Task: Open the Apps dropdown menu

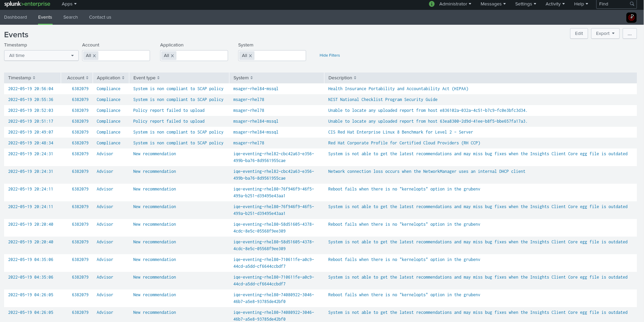Action: (x=69, y=4)
